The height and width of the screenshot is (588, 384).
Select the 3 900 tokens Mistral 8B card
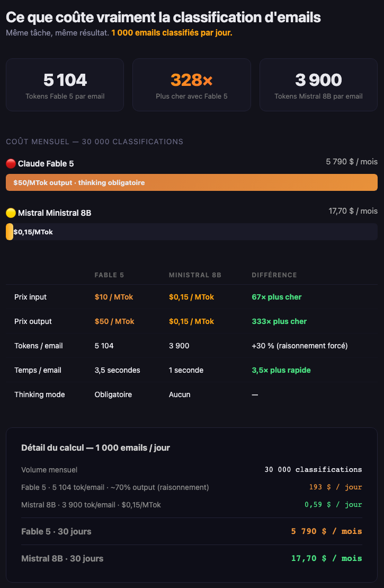[x=318, y=85]
